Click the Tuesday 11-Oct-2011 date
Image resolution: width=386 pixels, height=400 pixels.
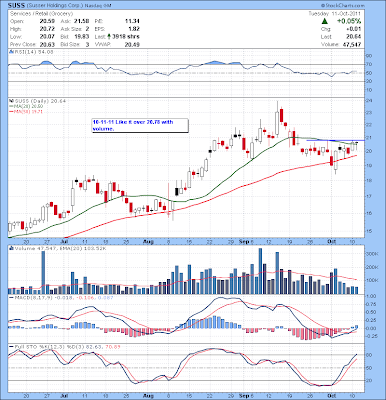pos(334,14)
